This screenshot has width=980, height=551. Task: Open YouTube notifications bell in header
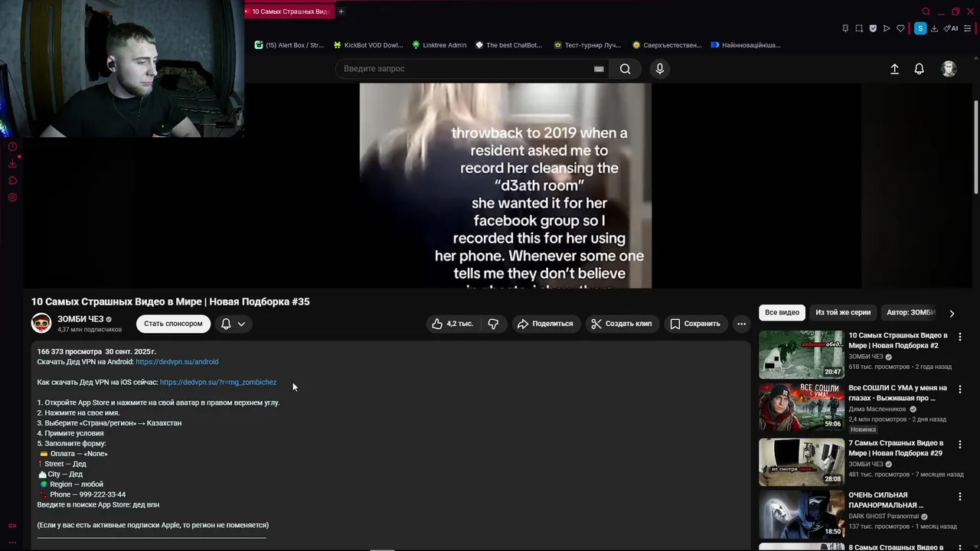tap(920, 69)
